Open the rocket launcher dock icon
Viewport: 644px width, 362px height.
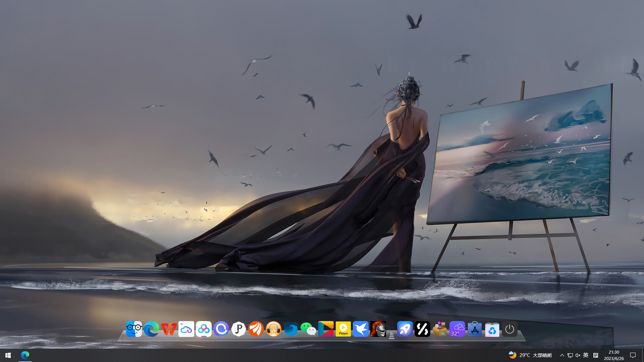pos(405,329)
